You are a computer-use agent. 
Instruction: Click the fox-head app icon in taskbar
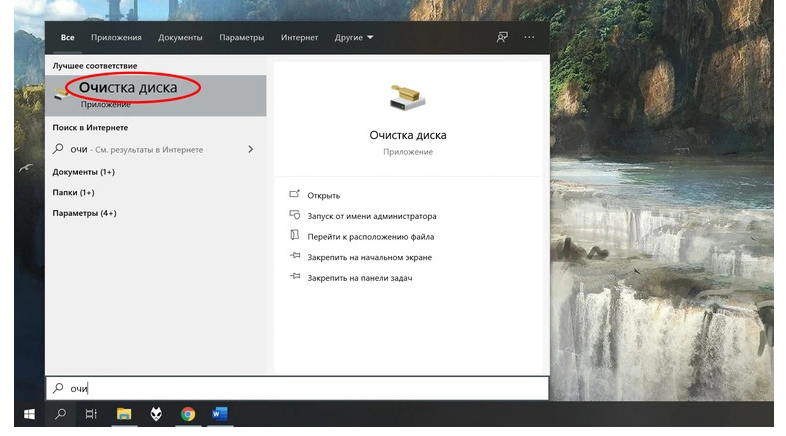click(156, 414)
